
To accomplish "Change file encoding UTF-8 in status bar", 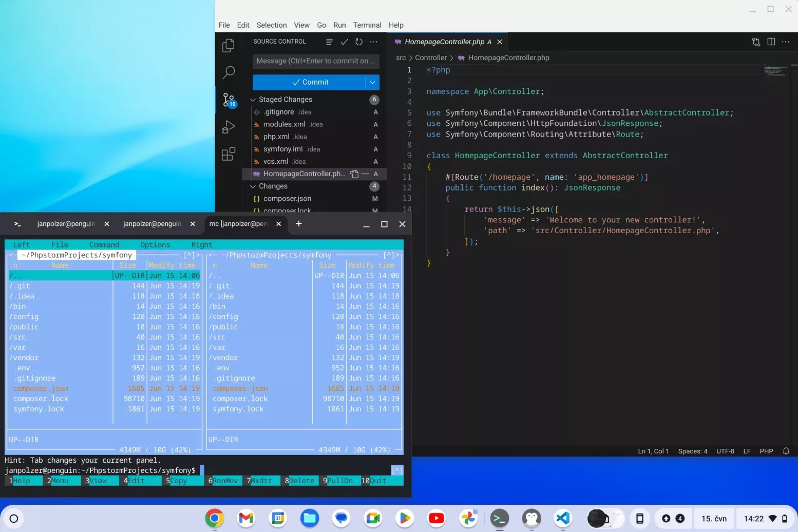I will [725, 451].
